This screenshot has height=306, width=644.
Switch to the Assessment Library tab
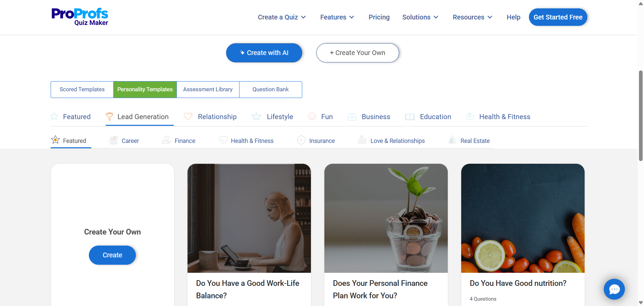[208, 90]
